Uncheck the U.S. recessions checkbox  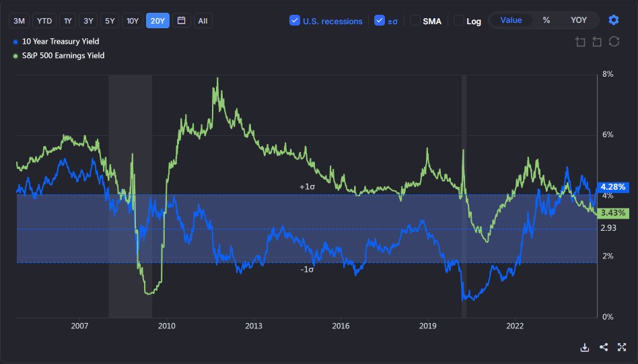click(295, 21)
